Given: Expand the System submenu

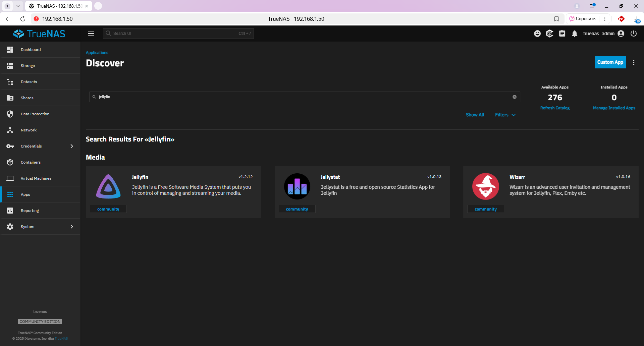Looking at the screenshot, I should [x=72, y=227].
